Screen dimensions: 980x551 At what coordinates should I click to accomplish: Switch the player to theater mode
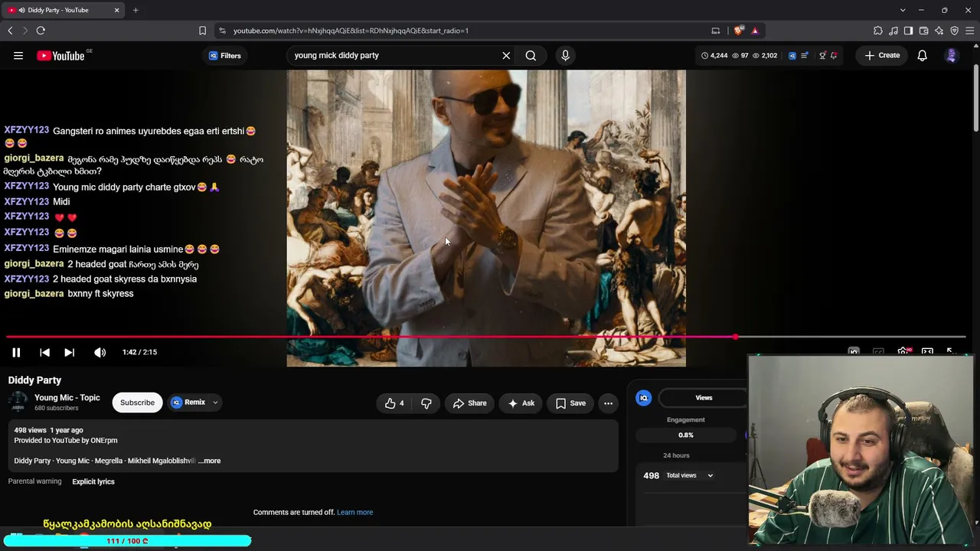[x=927, y=351]
